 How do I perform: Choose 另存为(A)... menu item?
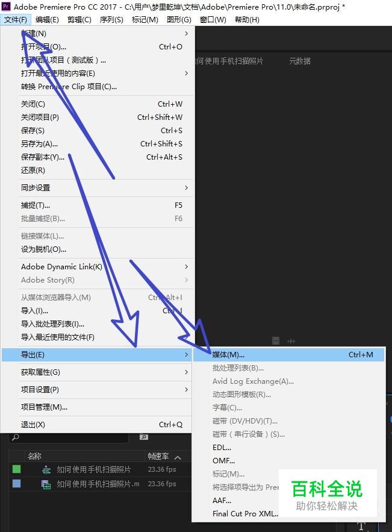point(98,143)
